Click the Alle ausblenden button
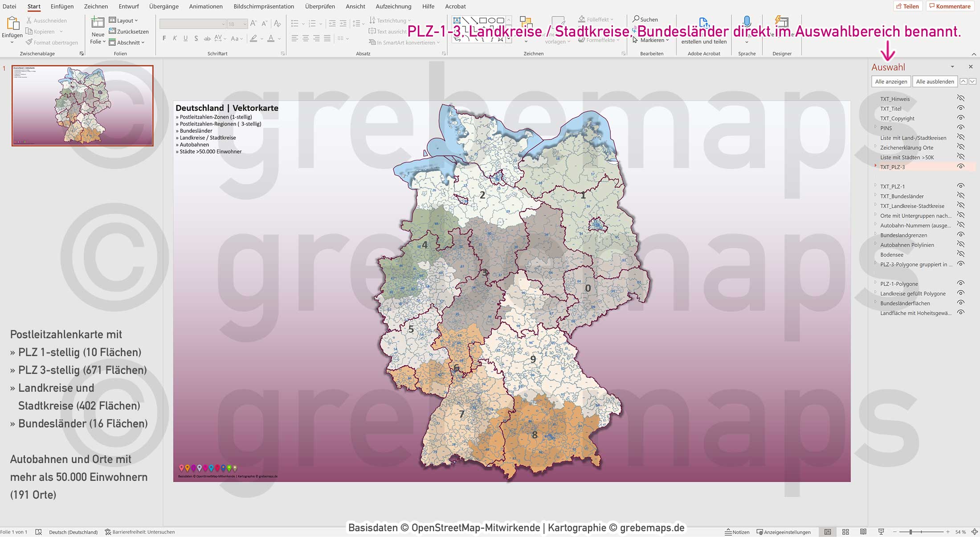The width and height of the screenshot is (980, 537). pyautogui.click(x=934, y=81)
